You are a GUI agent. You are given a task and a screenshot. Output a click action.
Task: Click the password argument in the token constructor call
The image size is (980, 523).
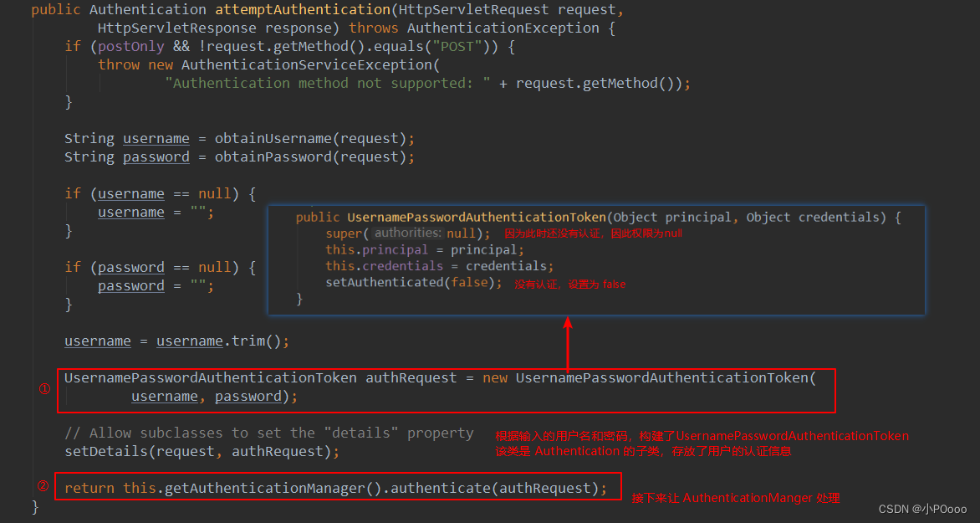pos(248,397)
